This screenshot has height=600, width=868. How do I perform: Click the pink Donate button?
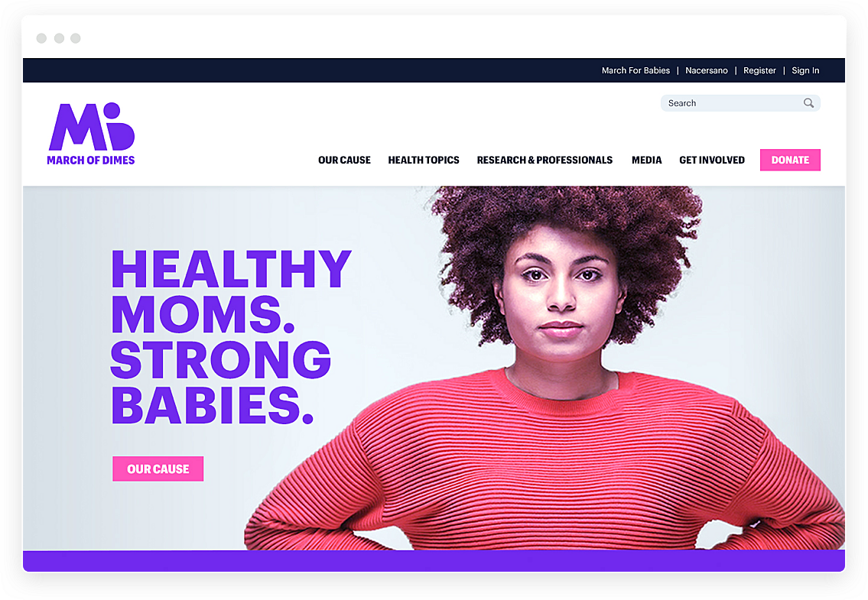(x=790, y=160)
